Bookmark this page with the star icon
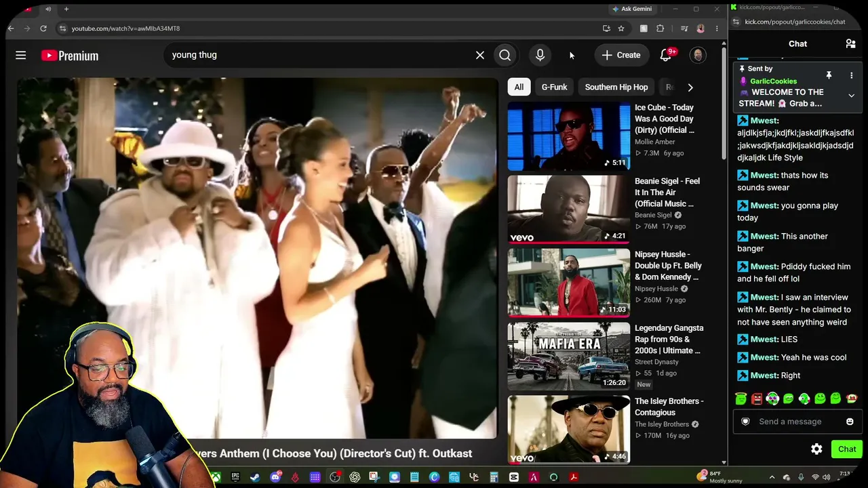The width and height of the screenshot is (868, 488). pos(621,28)
